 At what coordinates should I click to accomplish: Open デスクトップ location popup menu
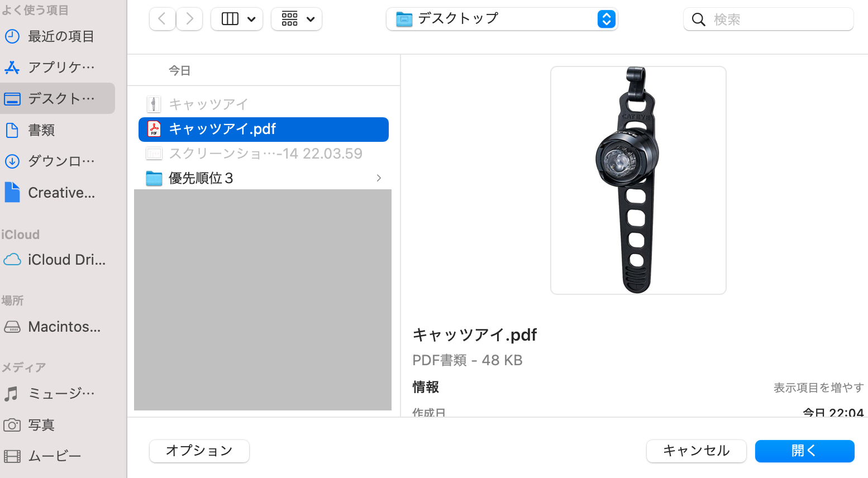pyautogui.click(x=502, y=19)
